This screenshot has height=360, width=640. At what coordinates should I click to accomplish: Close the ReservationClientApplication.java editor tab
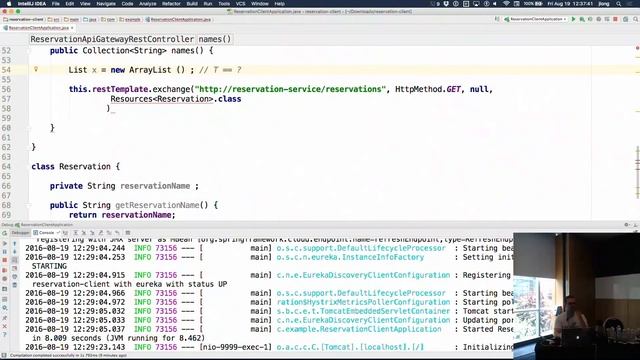[x=72, y=28]
